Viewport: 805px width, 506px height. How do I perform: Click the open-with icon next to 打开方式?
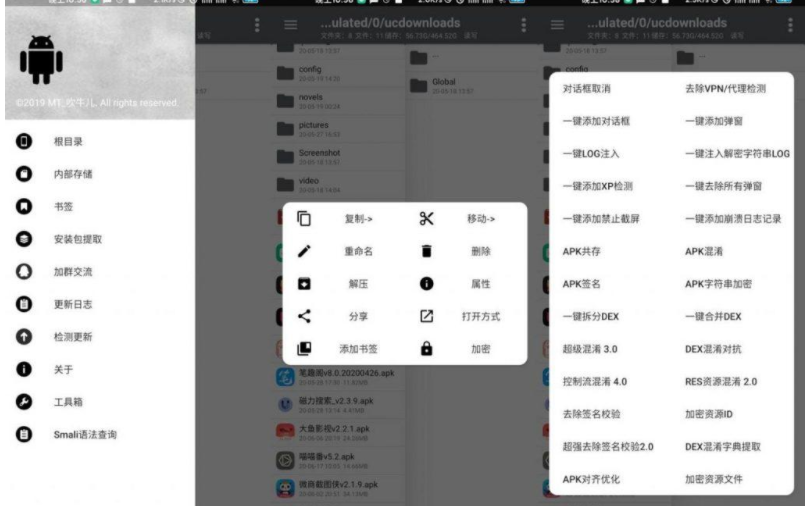[x=426, y=316]
